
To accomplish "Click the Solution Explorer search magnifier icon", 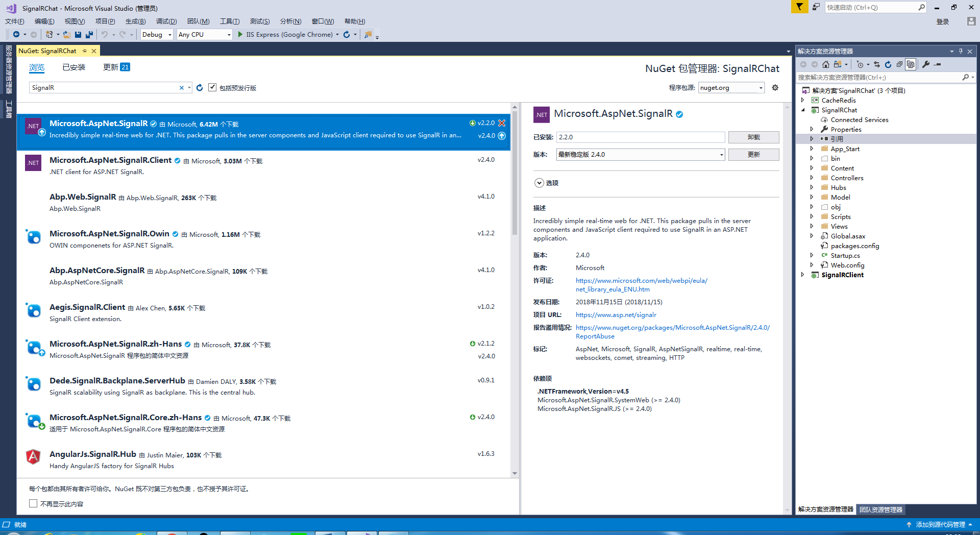I will [x=965, y=77].
